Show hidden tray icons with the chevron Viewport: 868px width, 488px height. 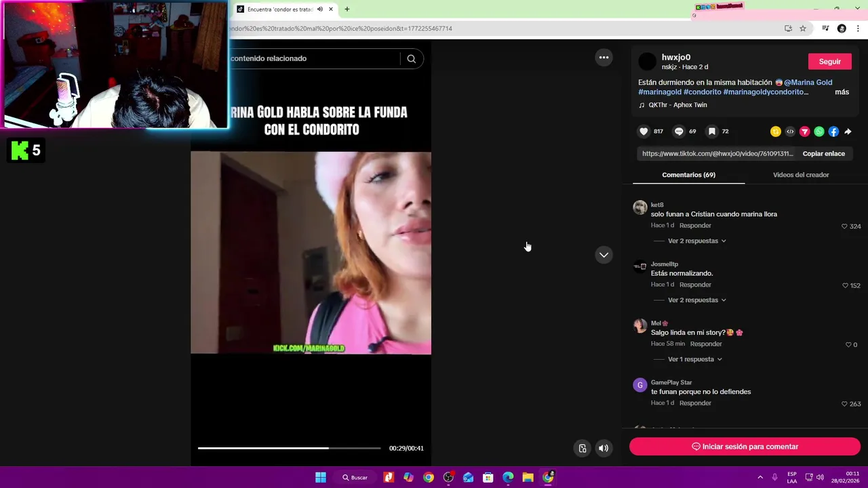pyautogui.click(x=760, y=477)
